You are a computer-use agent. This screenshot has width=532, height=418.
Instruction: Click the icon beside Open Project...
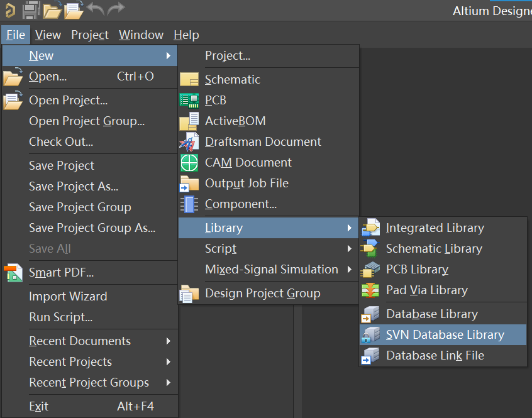pyautogui.click(x=13, y=101)
